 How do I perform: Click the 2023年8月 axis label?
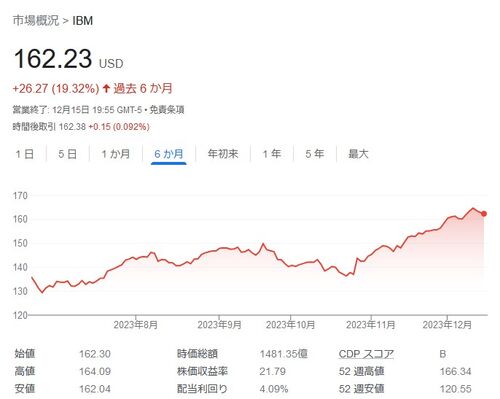pos(136,325)
